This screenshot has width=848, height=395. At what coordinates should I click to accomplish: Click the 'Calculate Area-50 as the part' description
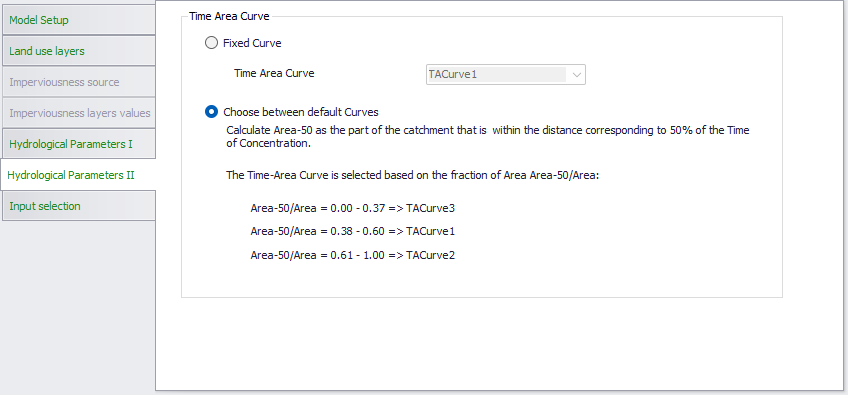pos(488,137)
